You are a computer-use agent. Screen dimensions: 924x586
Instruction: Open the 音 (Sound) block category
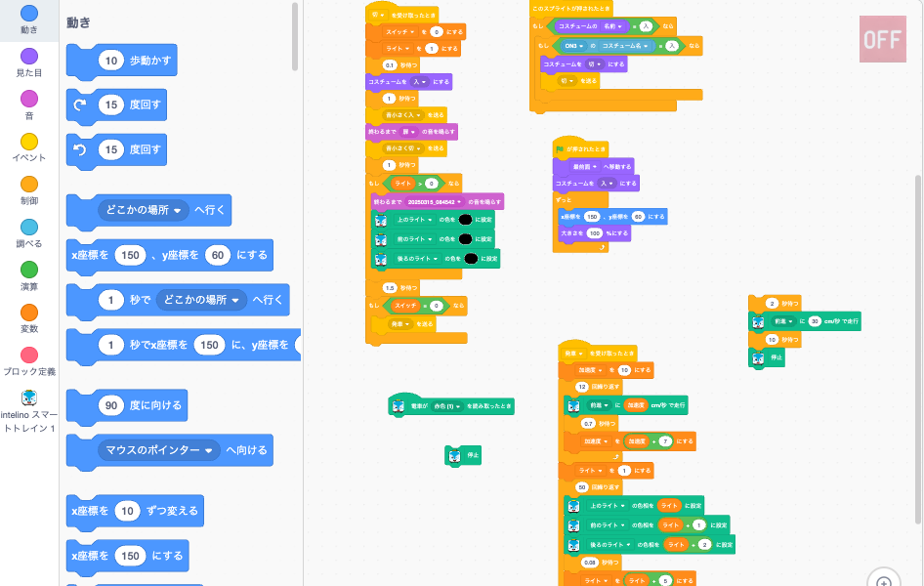pos(29,99)
